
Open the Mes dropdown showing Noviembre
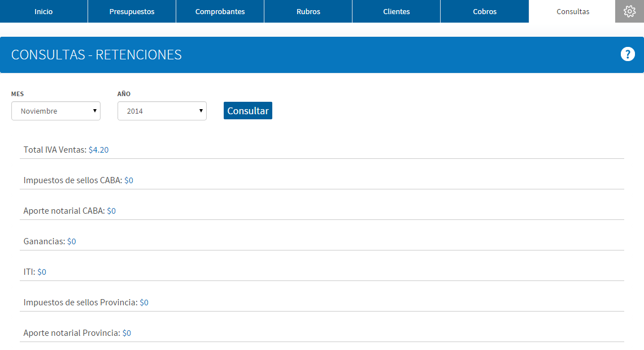56,111
